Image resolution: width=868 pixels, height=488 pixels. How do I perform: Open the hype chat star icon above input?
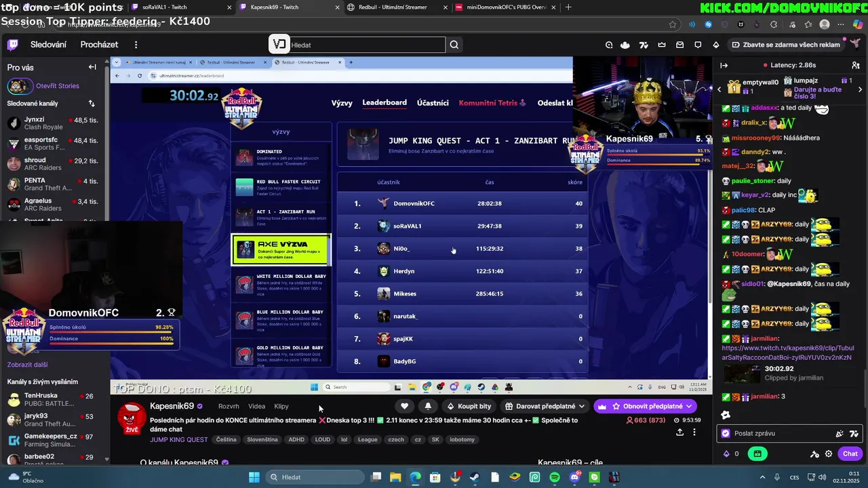726,415
